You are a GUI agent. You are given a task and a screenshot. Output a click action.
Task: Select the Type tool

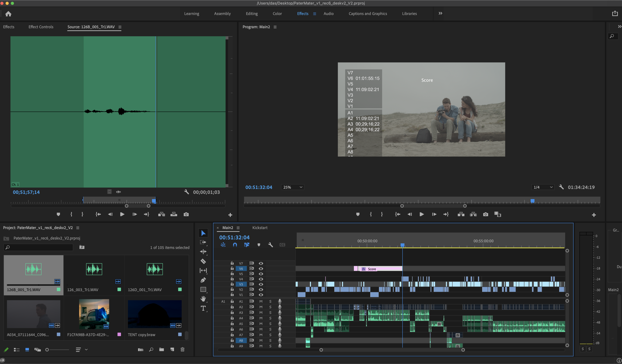[x=203, y=309]
